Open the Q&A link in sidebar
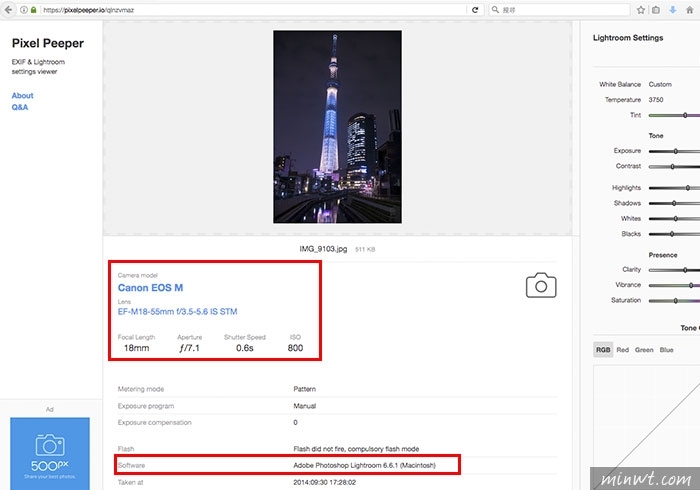Screen dimensions: 700x490 coord(20,107)
